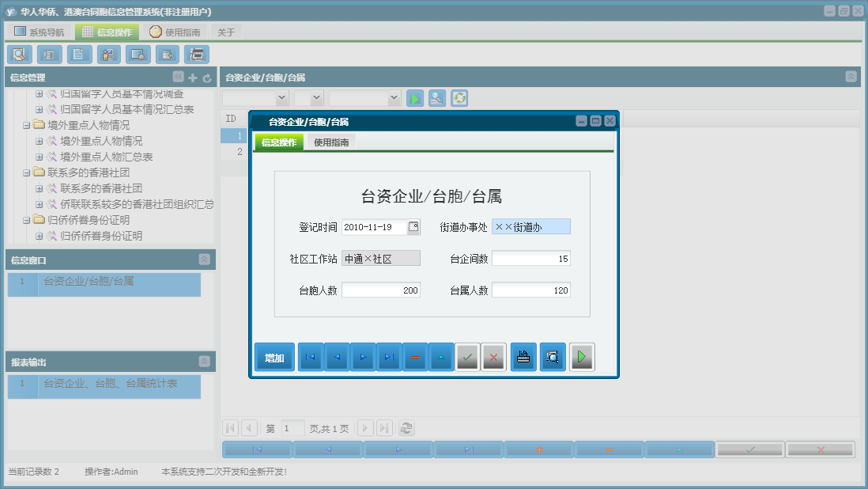
Task: Click the green play button in dialog toolbar
Action: [582, 357]
